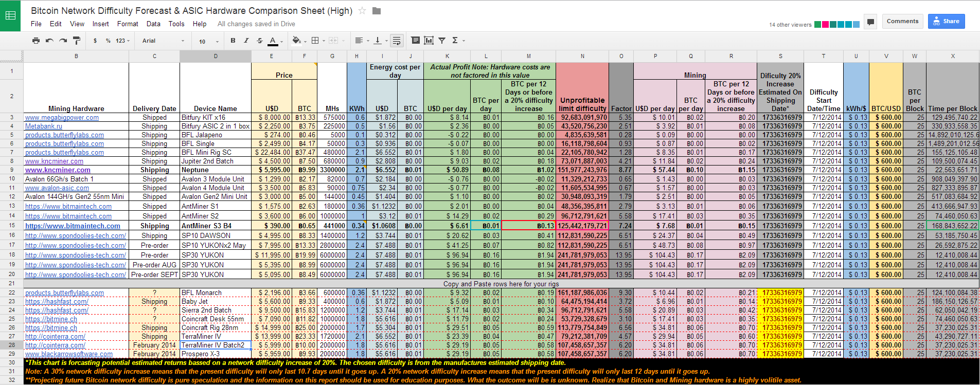The image size is (980, 385).
Task: Toggle bold formatting
Action: point(233,41)
